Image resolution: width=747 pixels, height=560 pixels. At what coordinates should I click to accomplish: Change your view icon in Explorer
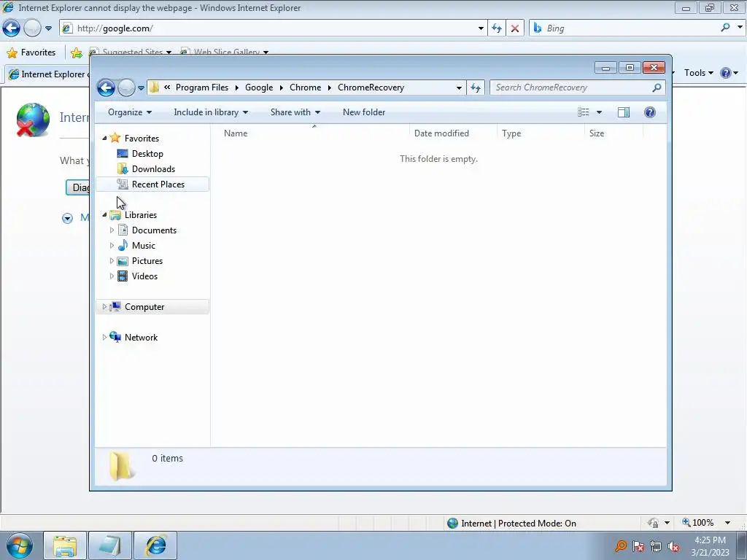pos(584,112)
